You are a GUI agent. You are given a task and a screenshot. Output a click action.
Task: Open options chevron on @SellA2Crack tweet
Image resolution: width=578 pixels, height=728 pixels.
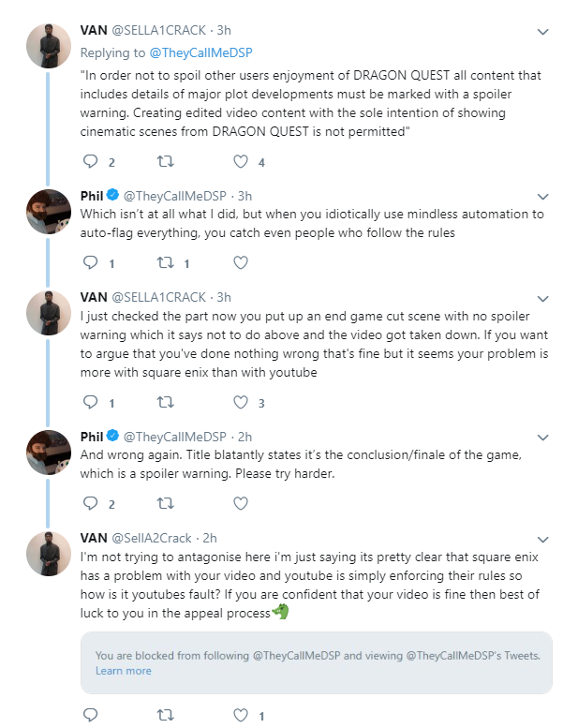click(542, 540)
